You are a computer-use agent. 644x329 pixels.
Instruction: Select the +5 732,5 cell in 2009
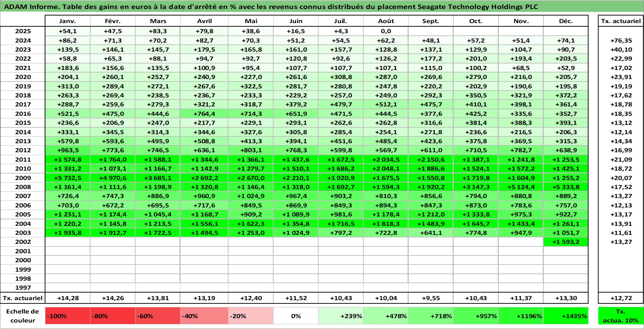tap(68, 178)
